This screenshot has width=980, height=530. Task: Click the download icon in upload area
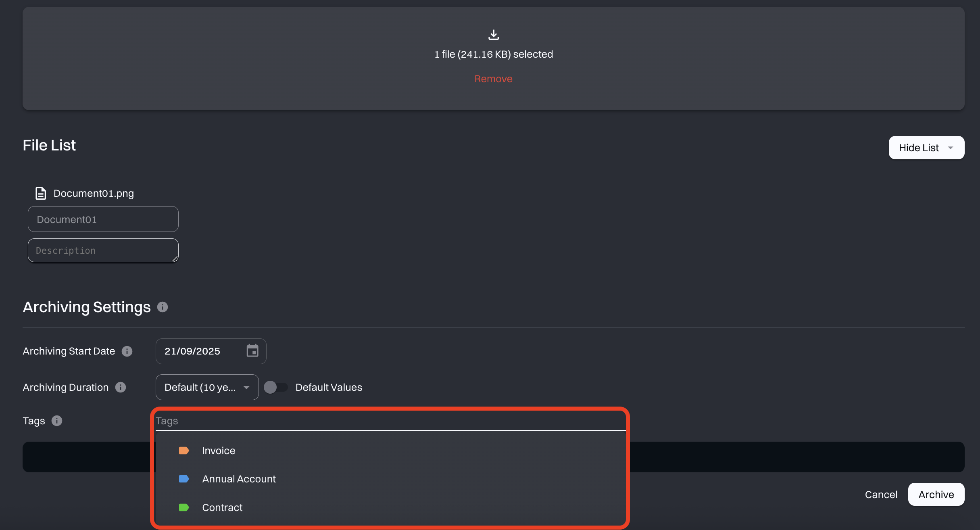[493, 35]
